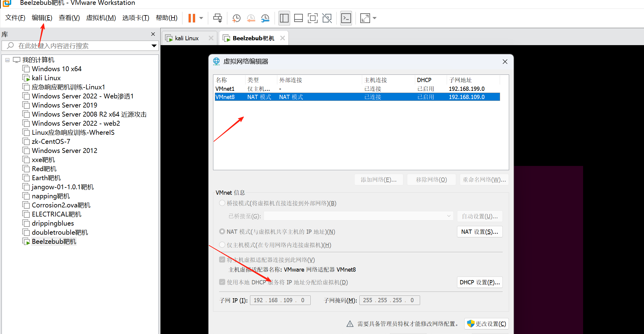Click the 自动设置(U) button
The height and width of the screenshot is (334, 644).
[480, 216]
